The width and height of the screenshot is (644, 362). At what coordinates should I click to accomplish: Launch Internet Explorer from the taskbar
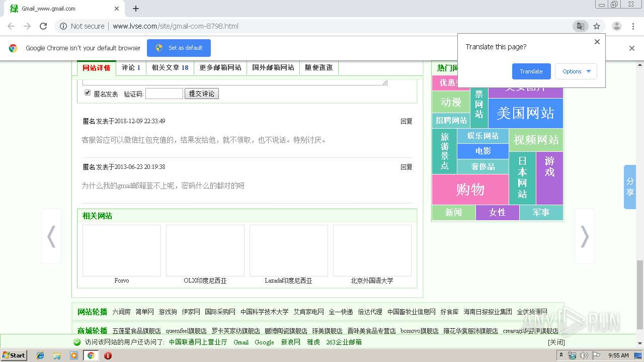click(x=40, y=355)
